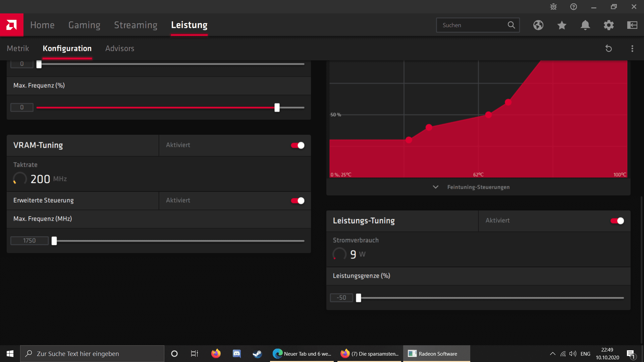Open notifications bell icon

585,25
